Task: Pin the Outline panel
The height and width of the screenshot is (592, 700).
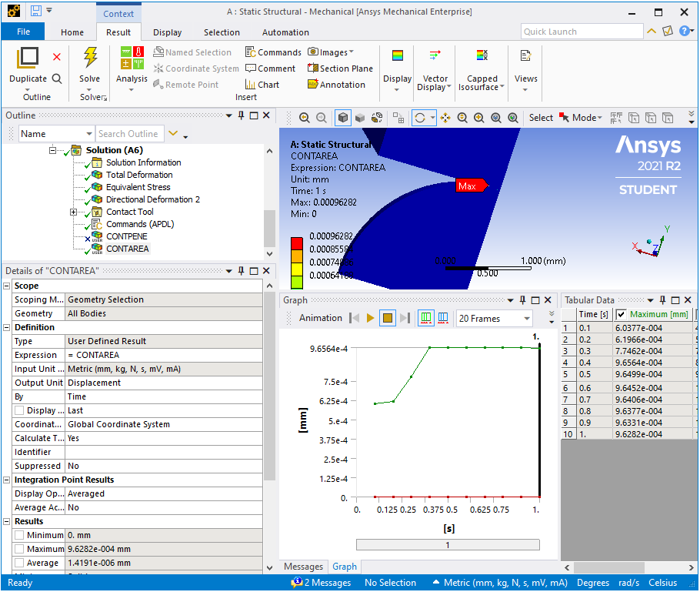Action: click(x=241, y=115)
